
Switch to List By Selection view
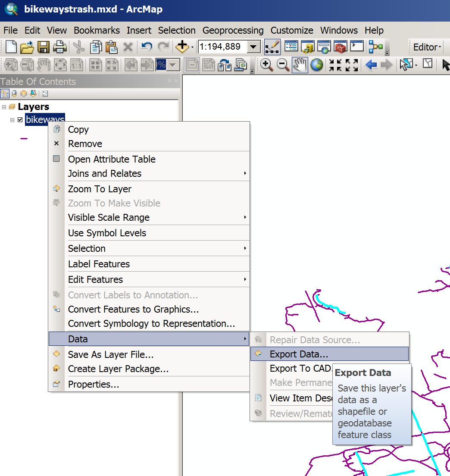point(33,94)
